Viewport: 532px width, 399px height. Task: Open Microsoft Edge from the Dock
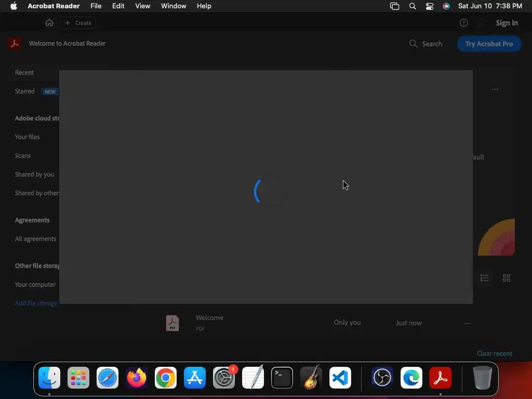[x=411, y=378]
